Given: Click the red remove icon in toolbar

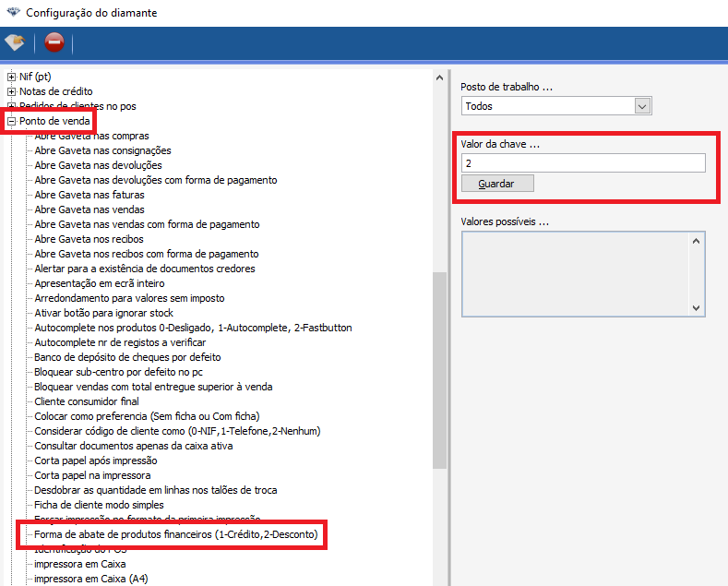Looking at the screenshot, I should (x=54, y=42).
